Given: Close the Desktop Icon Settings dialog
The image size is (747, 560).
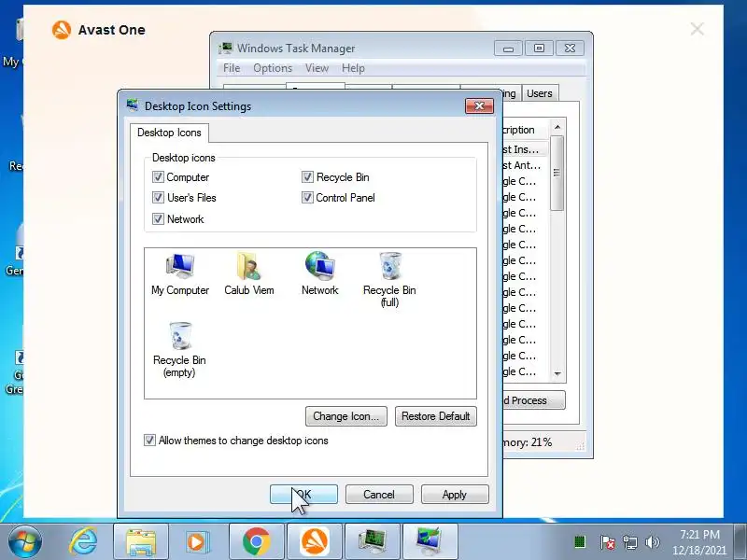Looking at the screenshot, I should click(x=479, y=105).
